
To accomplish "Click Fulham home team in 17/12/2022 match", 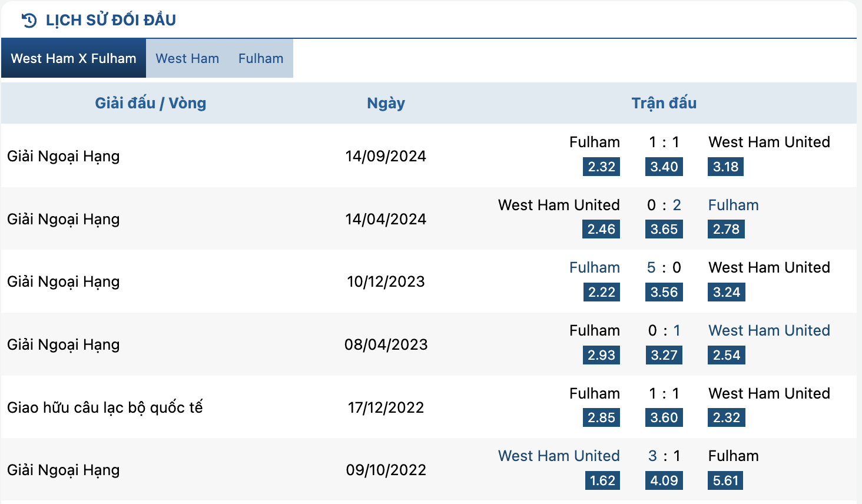I will (x=594, y=393).
